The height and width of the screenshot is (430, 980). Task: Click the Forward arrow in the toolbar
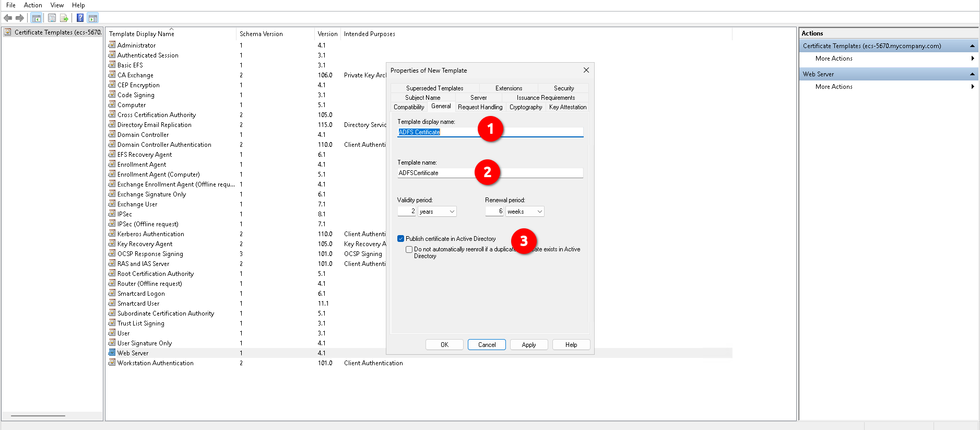click(20, 18)
